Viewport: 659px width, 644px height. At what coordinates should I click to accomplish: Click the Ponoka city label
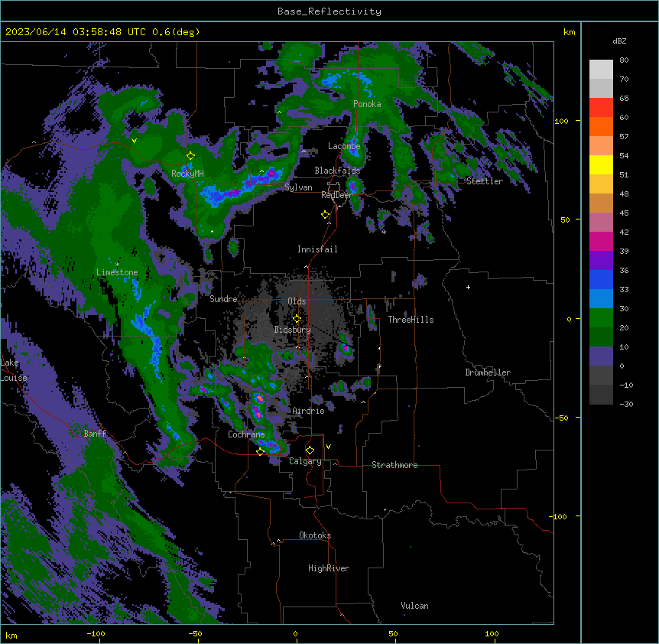(x=367, y=104)
